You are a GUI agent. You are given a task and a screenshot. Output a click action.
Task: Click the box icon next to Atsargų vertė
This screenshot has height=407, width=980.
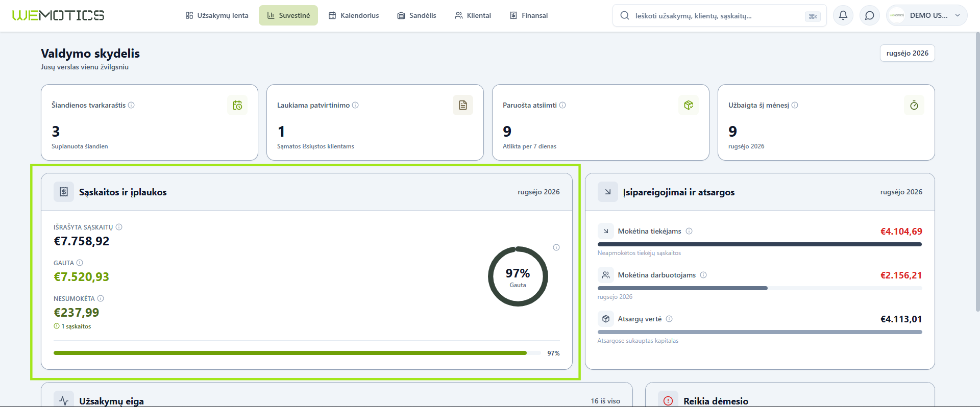pos(606,319)
